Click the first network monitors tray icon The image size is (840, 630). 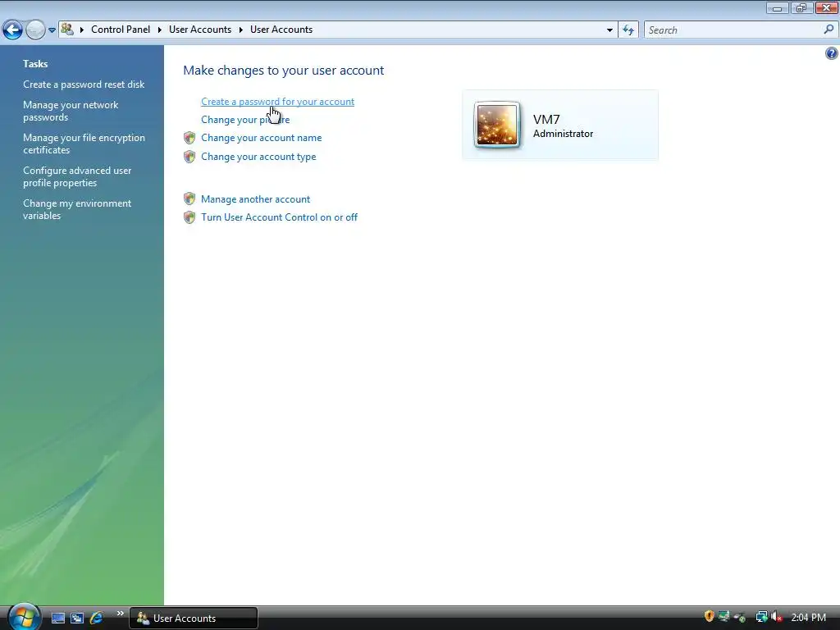[724, 617]
